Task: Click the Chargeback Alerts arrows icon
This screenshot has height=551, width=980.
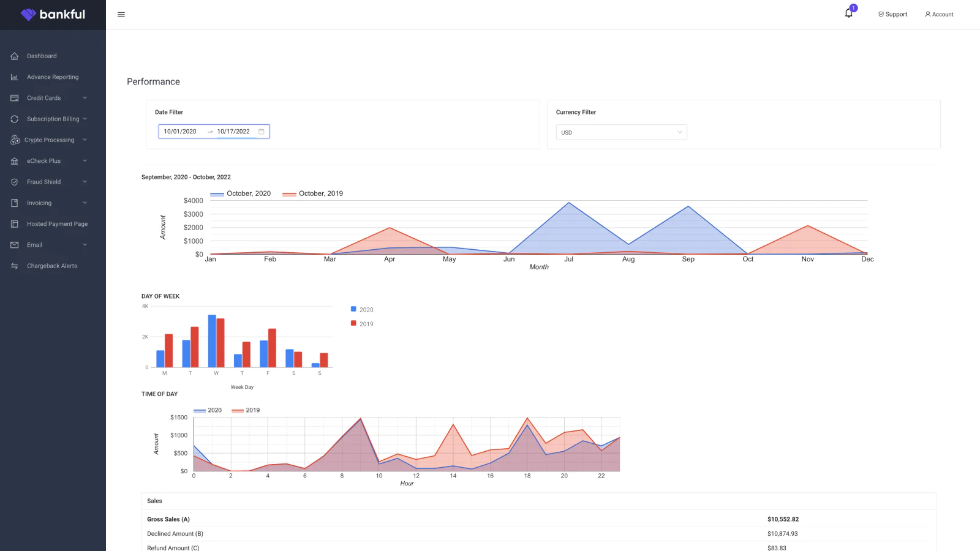Action: (x=15, y=266)
